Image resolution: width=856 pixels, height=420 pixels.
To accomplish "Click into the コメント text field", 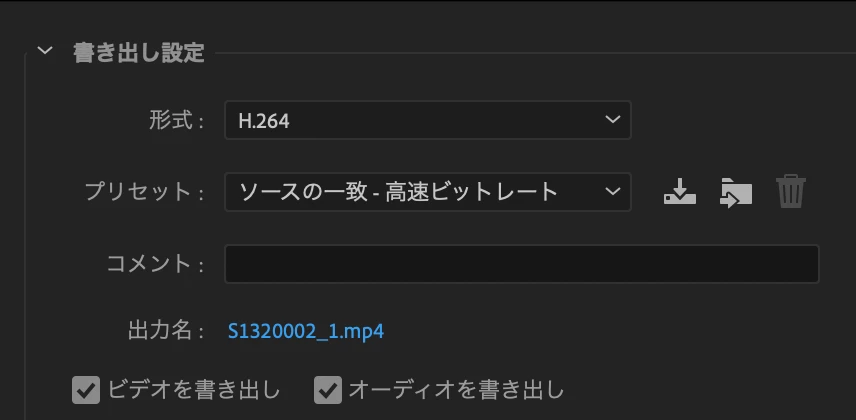I will 521,264.
